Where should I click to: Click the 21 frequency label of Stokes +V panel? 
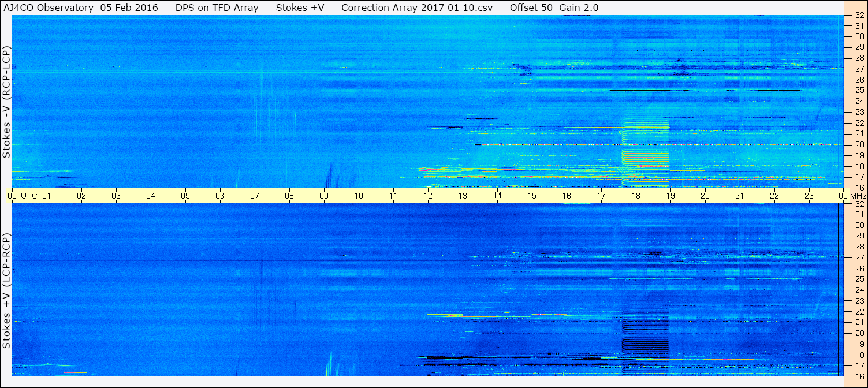tap(859, 322)
